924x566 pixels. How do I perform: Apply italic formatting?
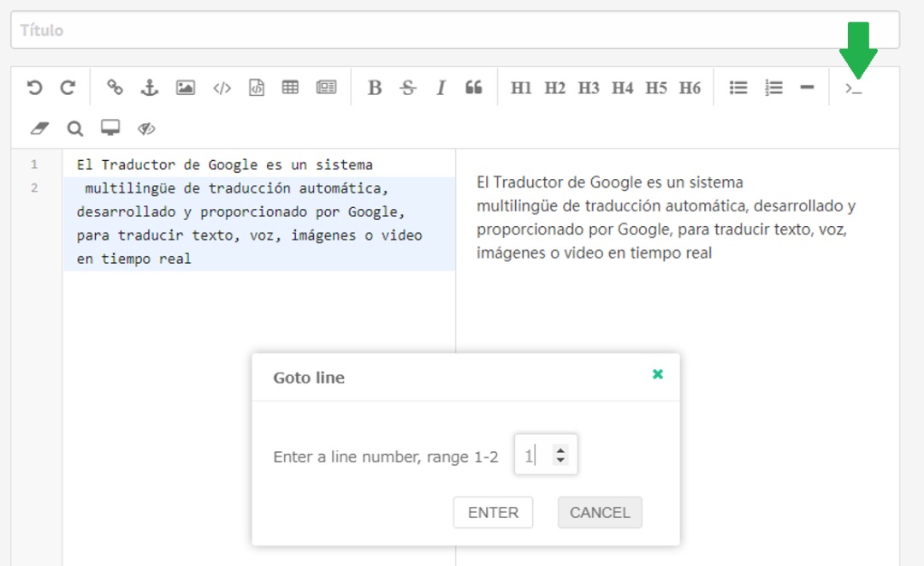[x=441, y=88]
